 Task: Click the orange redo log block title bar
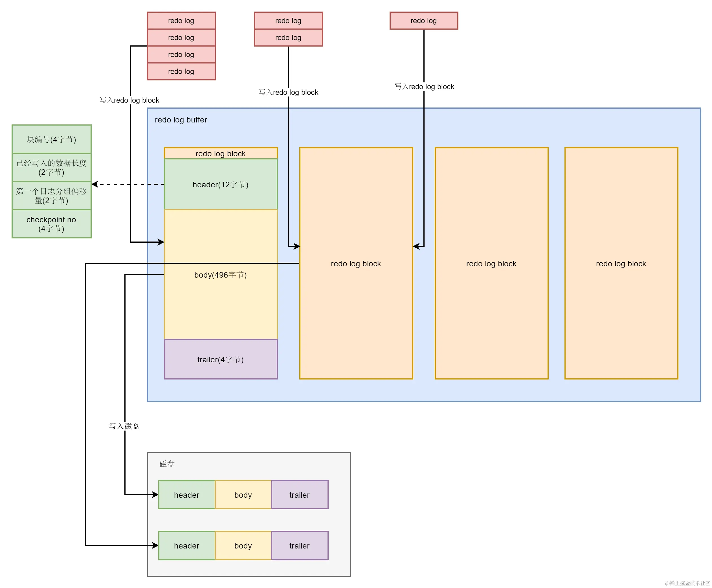click(x=220, y=153)
